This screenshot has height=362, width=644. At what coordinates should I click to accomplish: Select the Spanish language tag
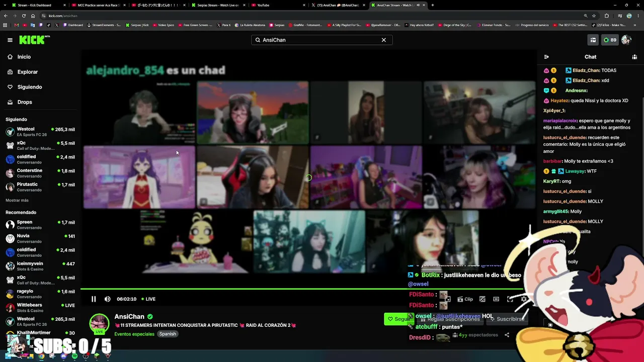coord(168,334)
